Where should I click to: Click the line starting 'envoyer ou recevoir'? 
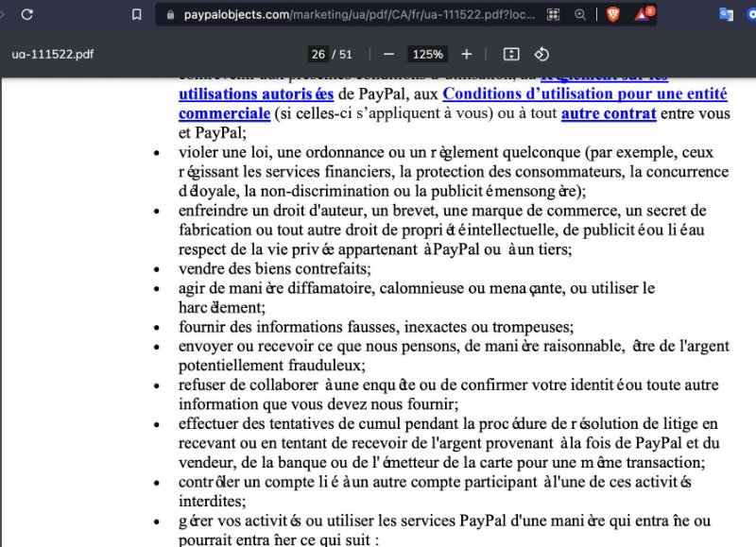(x=454, y=346)
